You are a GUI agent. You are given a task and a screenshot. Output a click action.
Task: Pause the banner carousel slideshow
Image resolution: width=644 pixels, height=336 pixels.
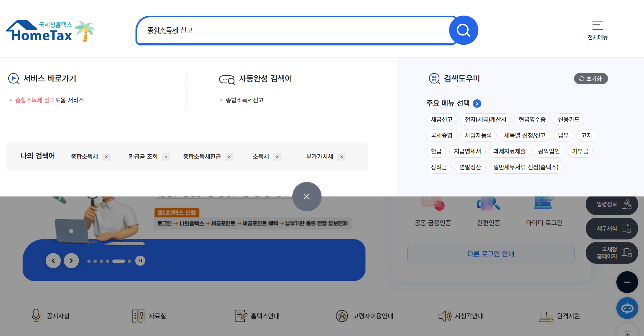pos(140,260)
